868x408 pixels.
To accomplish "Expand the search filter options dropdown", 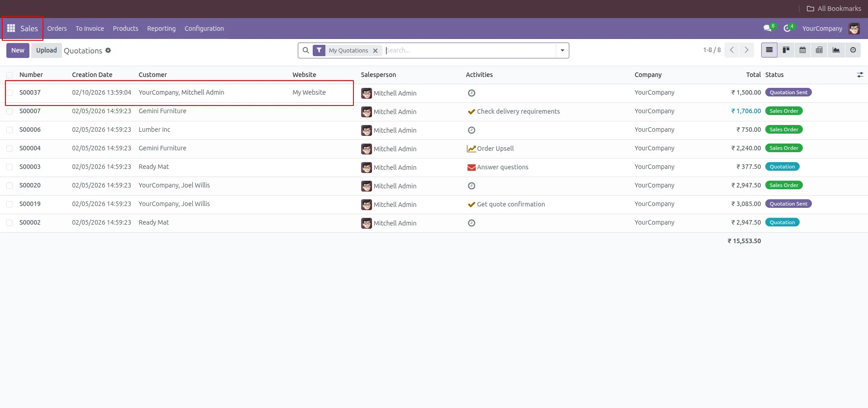I will click(562, 50).
